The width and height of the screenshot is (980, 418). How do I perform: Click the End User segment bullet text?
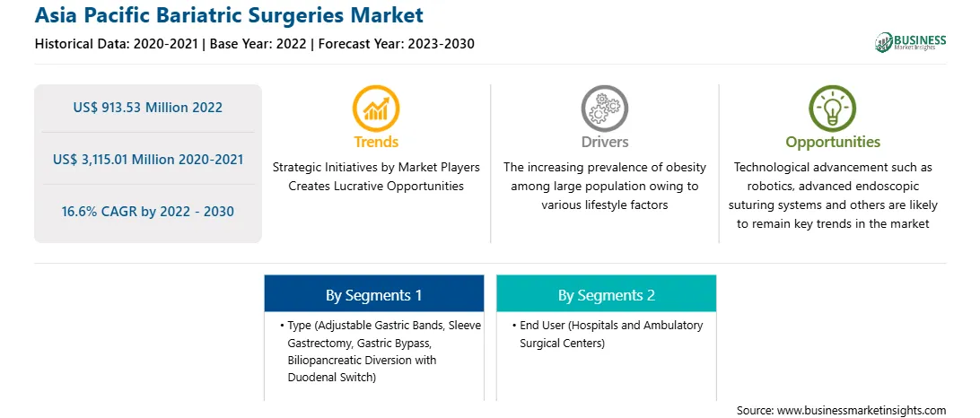pyautogui.click(x=608, y=335)
